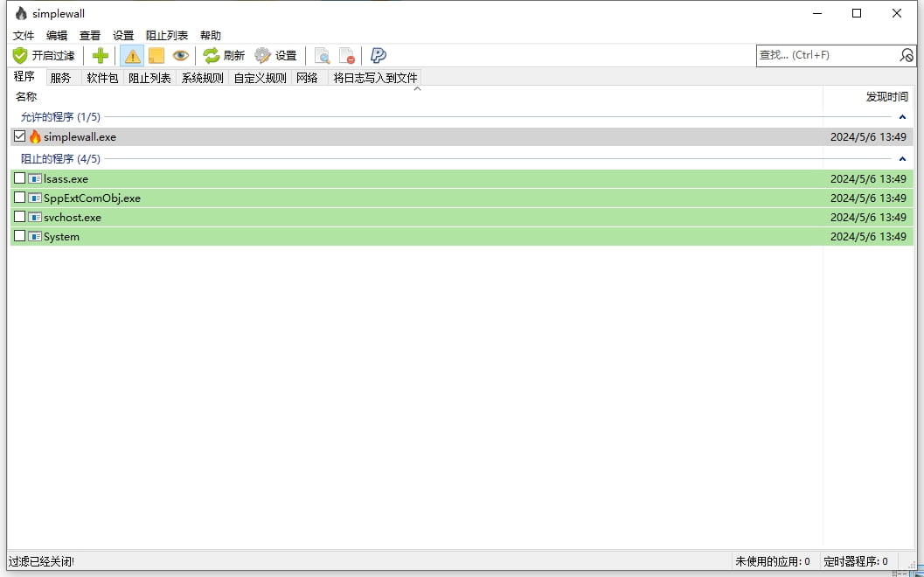Switch to the 将日志写入到文件 tab
Image resolution: width=924 pixels, height=577 pixels.
pos(375,78)
